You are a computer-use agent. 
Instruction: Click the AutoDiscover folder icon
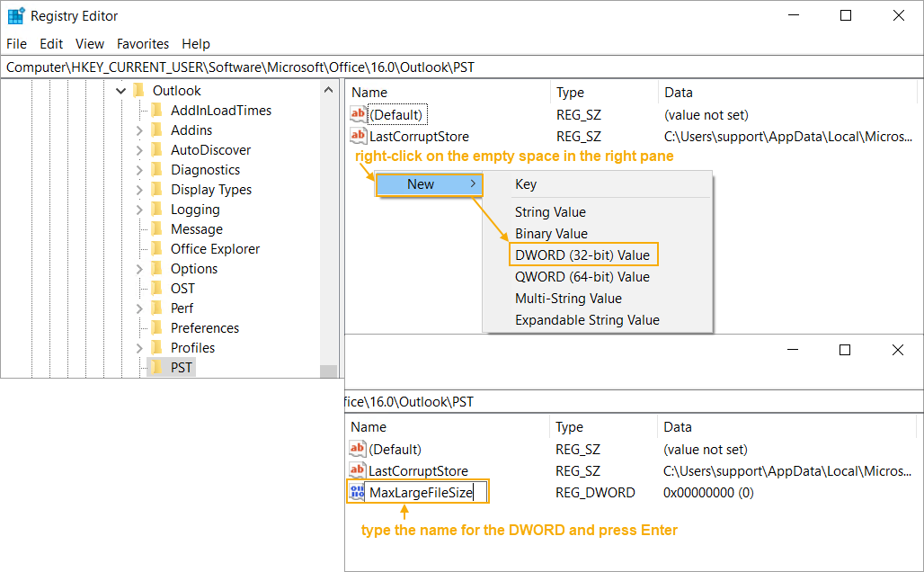156,150
